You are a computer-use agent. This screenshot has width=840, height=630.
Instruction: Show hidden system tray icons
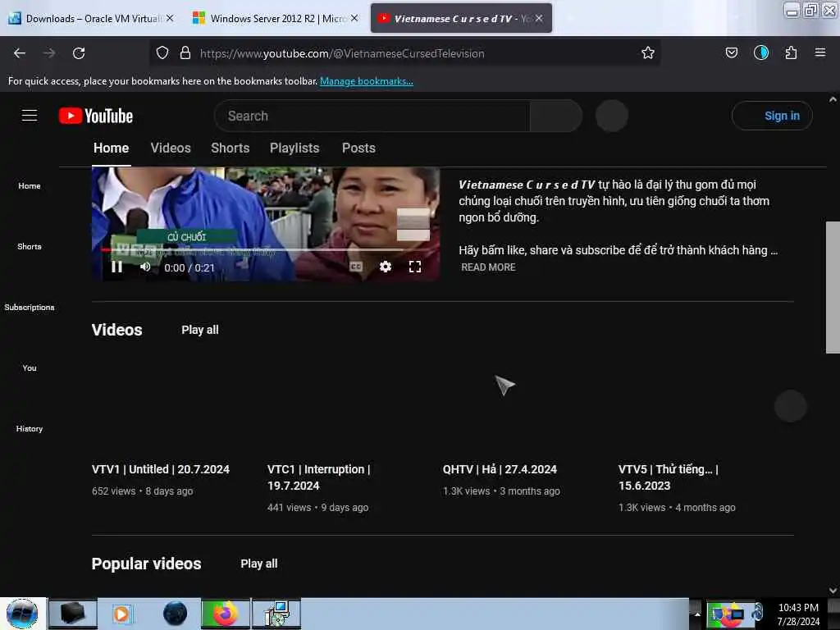point(697,614)
